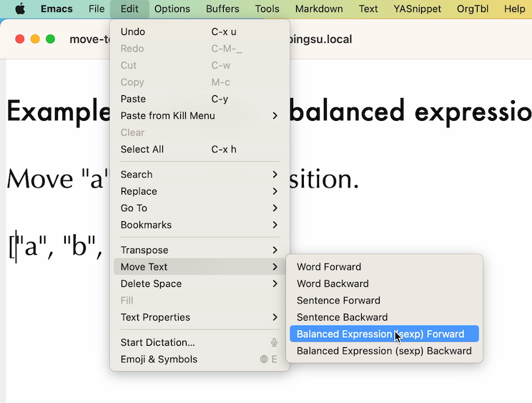The image size is (532, 403).
Task: Close the Emacs window with red button
Action: tap(20, 39)
